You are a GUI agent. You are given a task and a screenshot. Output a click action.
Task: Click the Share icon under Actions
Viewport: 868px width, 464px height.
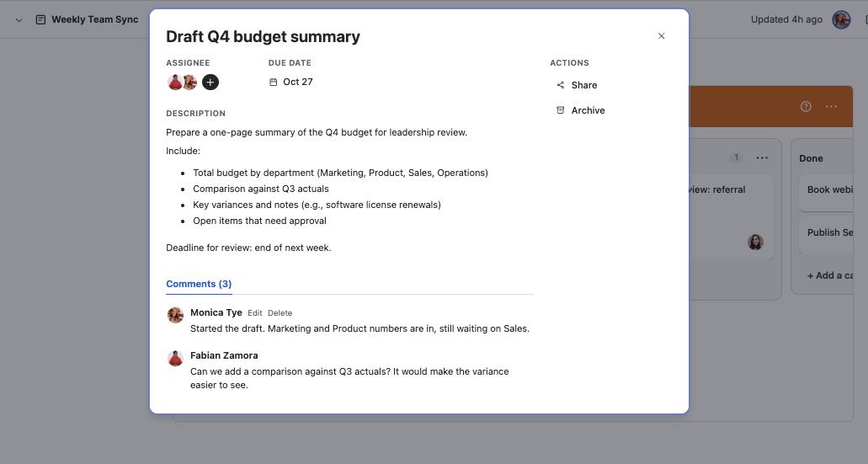560,85
